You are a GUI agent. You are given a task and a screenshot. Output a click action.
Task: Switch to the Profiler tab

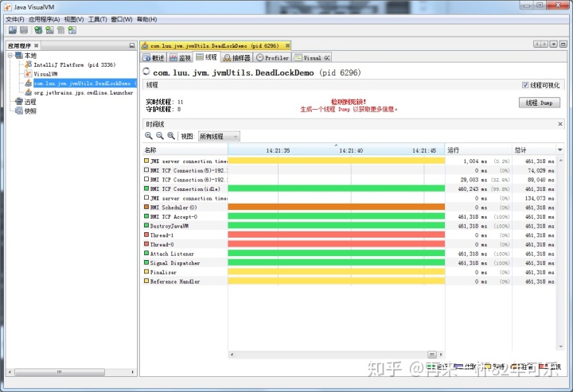[x=273, y=58]
